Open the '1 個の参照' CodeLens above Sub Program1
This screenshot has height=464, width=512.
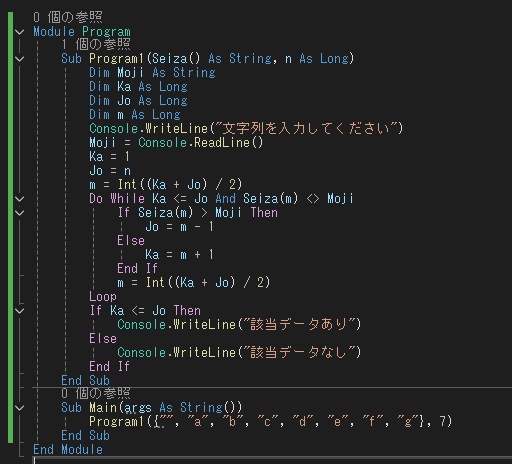point(96,44)
